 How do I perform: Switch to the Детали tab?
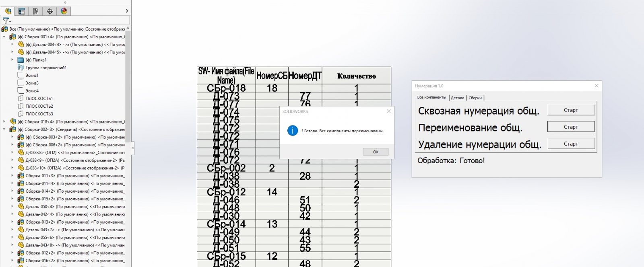tap(457, 98)
